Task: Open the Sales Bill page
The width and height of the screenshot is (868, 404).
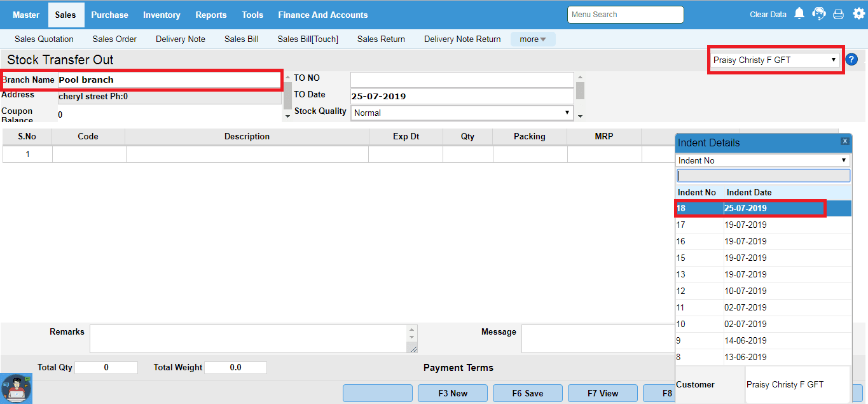Action: click(242, 39)
